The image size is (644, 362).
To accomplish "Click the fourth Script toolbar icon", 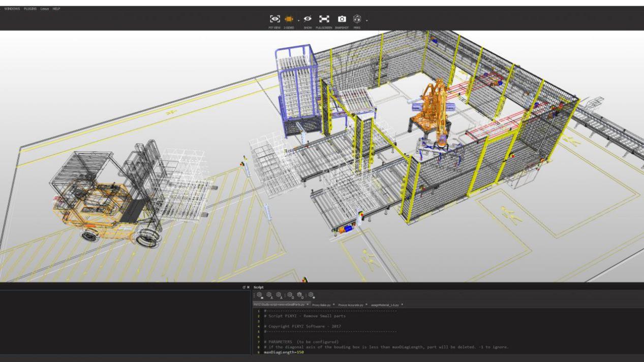I will click(x=290, y=294).
